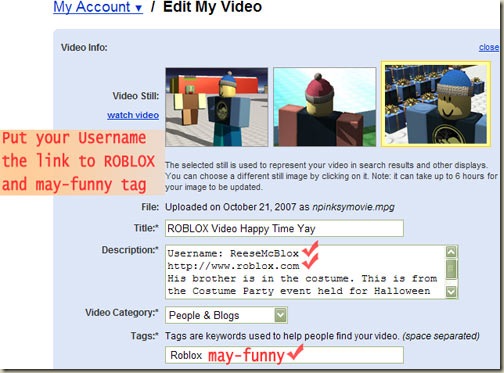Click the red checkmark beside ReeseMcBlox
Screen dimensions: 504x373
tap(310, 249)
